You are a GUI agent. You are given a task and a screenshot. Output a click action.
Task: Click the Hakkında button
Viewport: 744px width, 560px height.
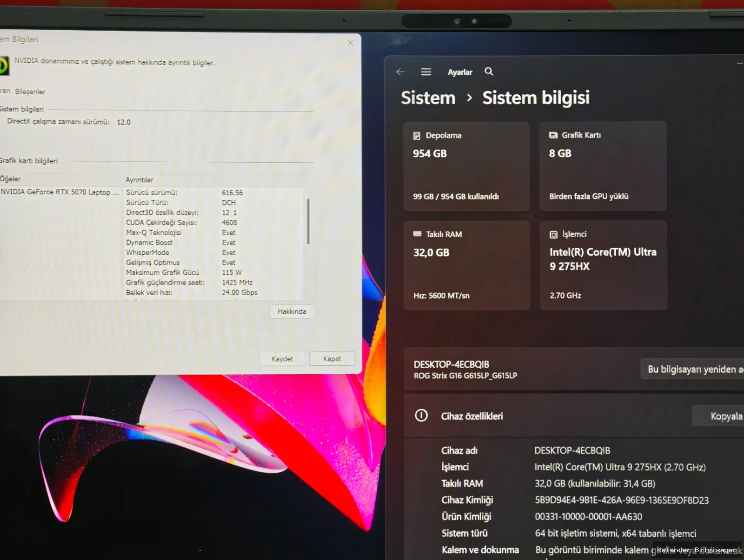tap(292, 311)
